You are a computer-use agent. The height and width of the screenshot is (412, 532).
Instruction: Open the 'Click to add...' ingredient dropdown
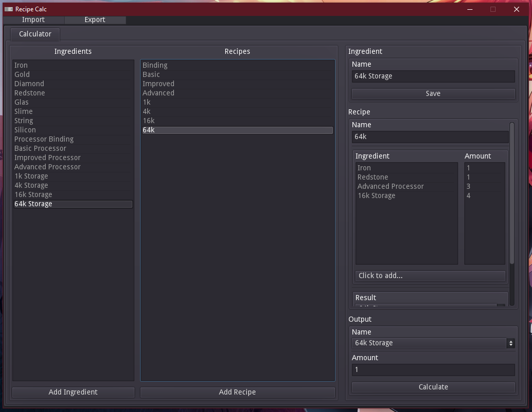coord(430,276)
